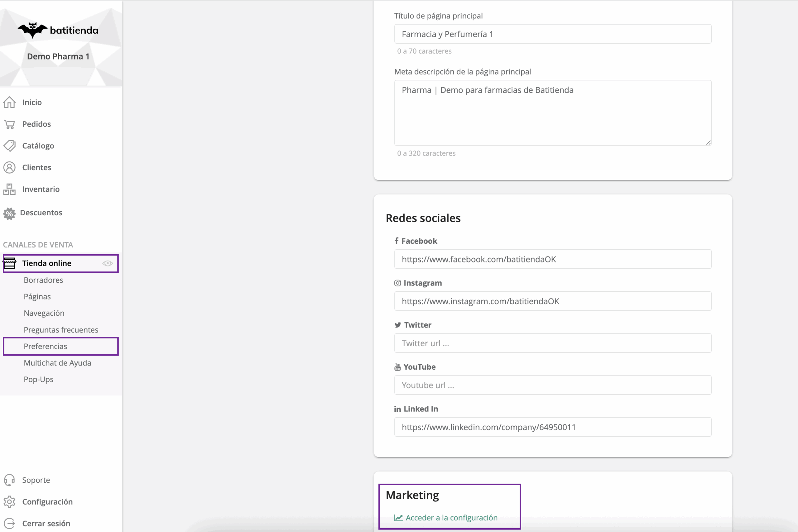This screenshot has width=798, height=532.
Task: Follow the Acceder a la configuración link
Action: coord(451,518)
